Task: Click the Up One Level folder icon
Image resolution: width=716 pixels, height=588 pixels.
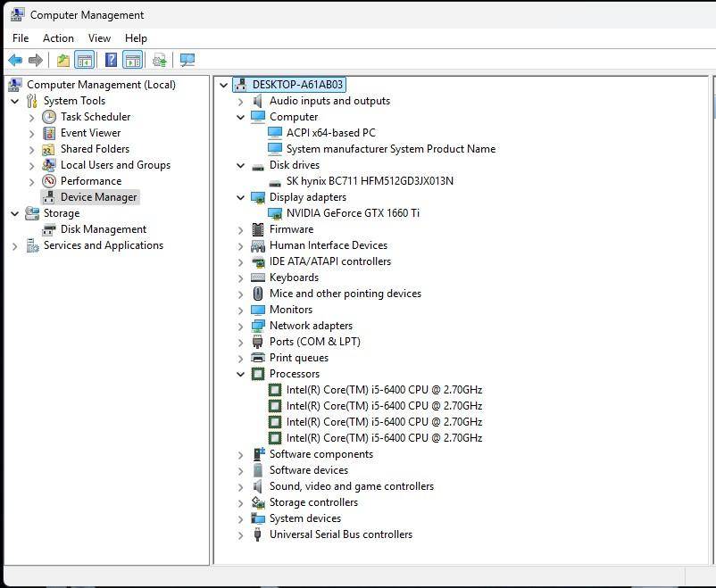Action: pos(62,60)
